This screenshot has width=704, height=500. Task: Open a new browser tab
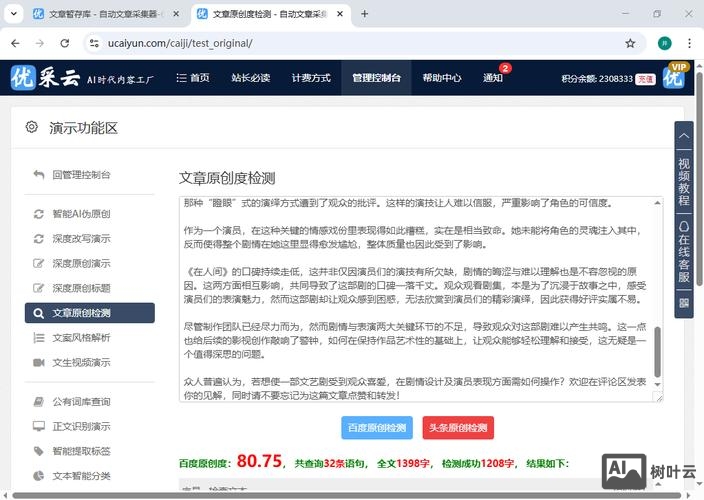click(x=365, y=14)
